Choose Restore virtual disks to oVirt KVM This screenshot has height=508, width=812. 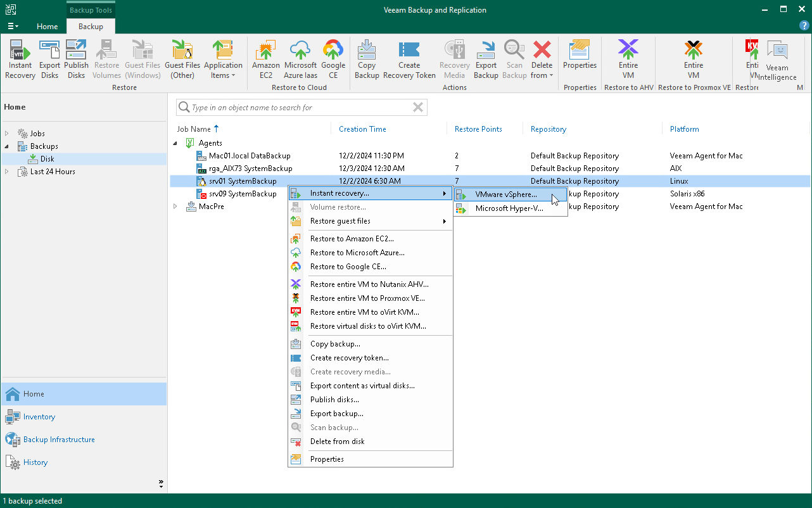(x=371, y=326)
